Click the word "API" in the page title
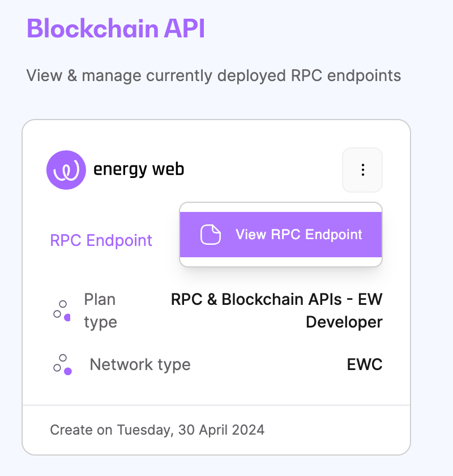The width and height of the screenshot is (453, 476). (x=183, y=28)
